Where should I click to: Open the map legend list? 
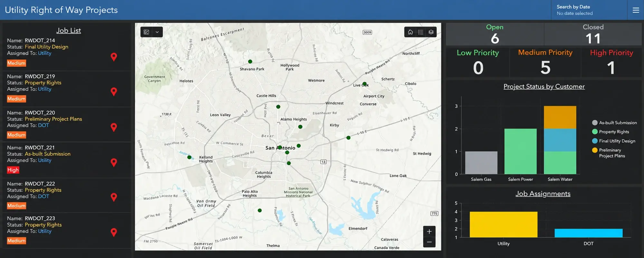click(421, 32)
